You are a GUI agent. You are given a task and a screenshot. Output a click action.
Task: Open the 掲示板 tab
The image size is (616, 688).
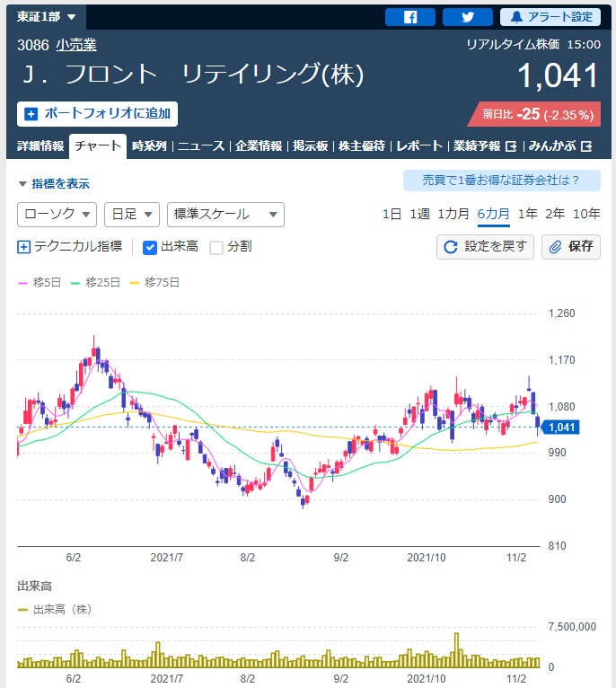(310, 146)
